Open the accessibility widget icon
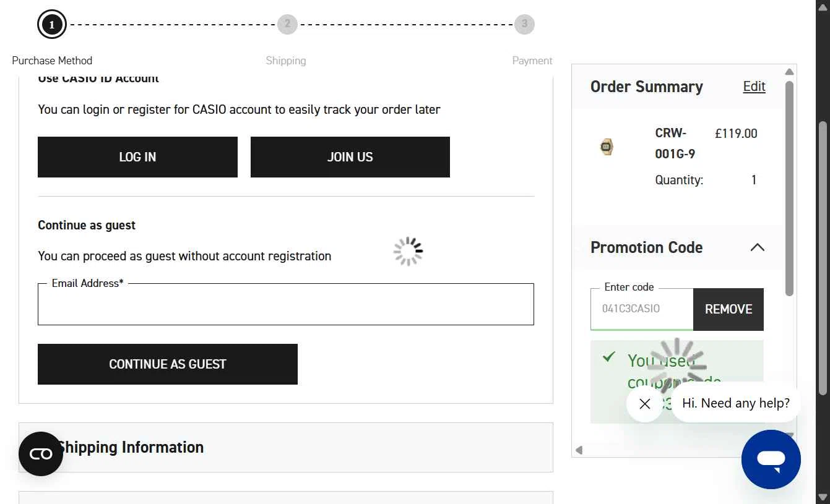The width and height of the screenshot is (830, 504). 41,454
